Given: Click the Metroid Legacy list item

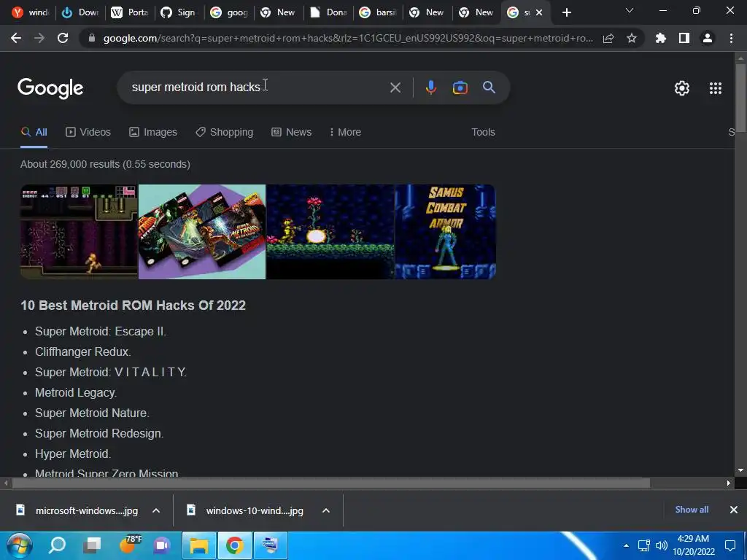Looking at the screenshot, I should coord(76,392).
